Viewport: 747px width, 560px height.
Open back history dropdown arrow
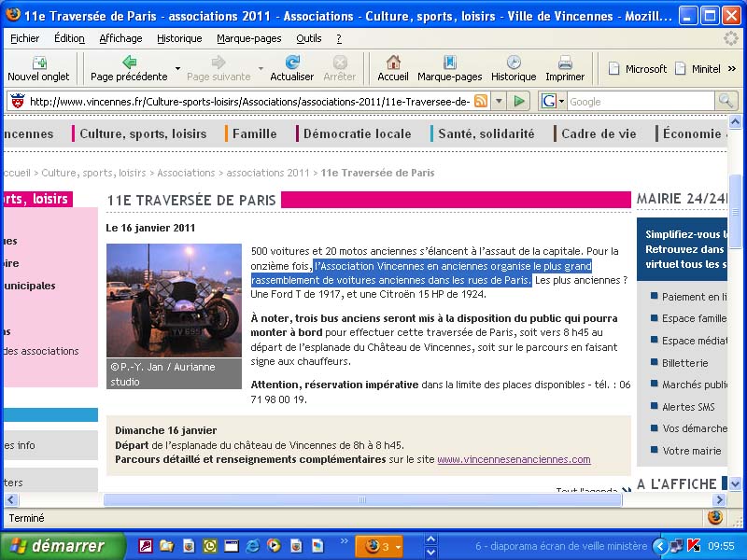177,68
